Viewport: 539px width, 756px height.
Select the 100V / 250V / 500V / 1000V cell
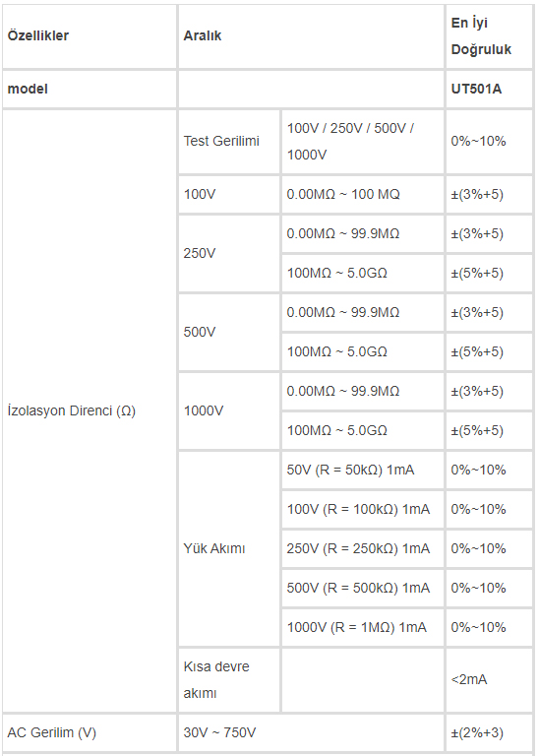[x=363, y=142]
